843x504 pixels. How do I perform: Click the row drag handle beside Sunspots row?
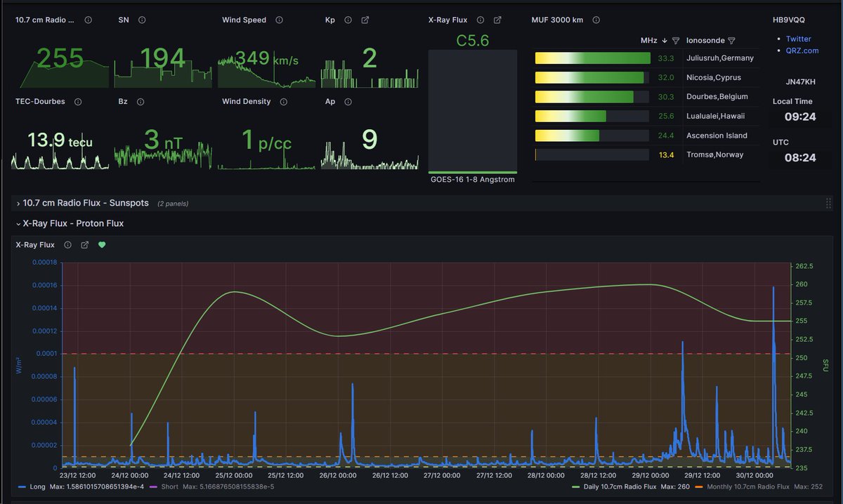coord(829,204)
